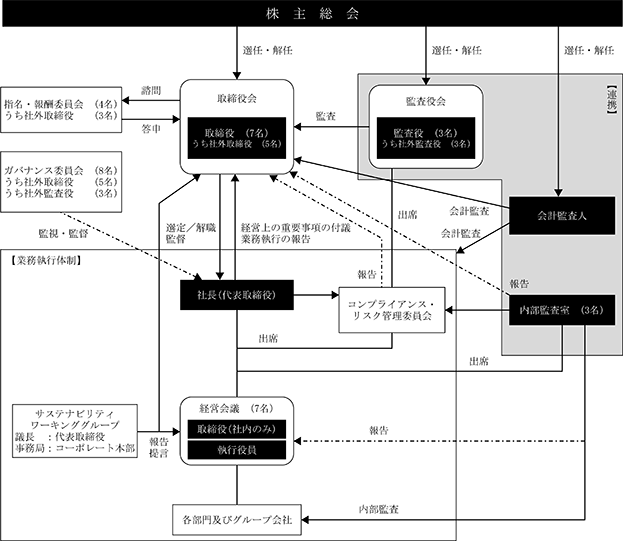Click 指名・報酬委員会 (4名) text

click(61, 104)
